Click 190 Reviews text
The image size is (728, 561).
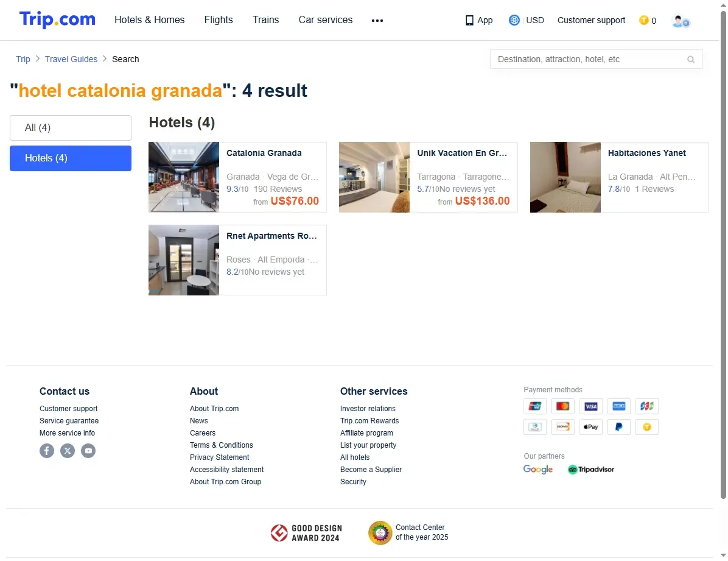(x=278, y=189)
